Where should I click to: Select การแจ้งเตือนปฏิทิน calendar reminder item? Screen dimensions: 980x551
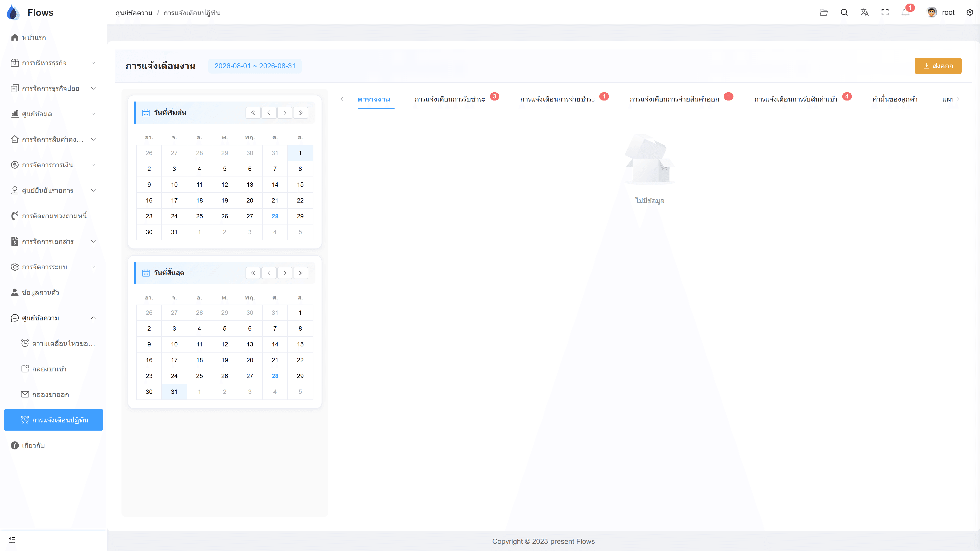click(53, 420)
